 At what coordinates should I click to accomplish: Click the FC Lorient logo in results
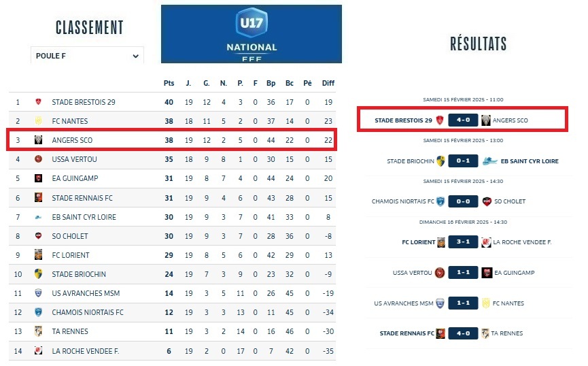(x=441, y=242)
